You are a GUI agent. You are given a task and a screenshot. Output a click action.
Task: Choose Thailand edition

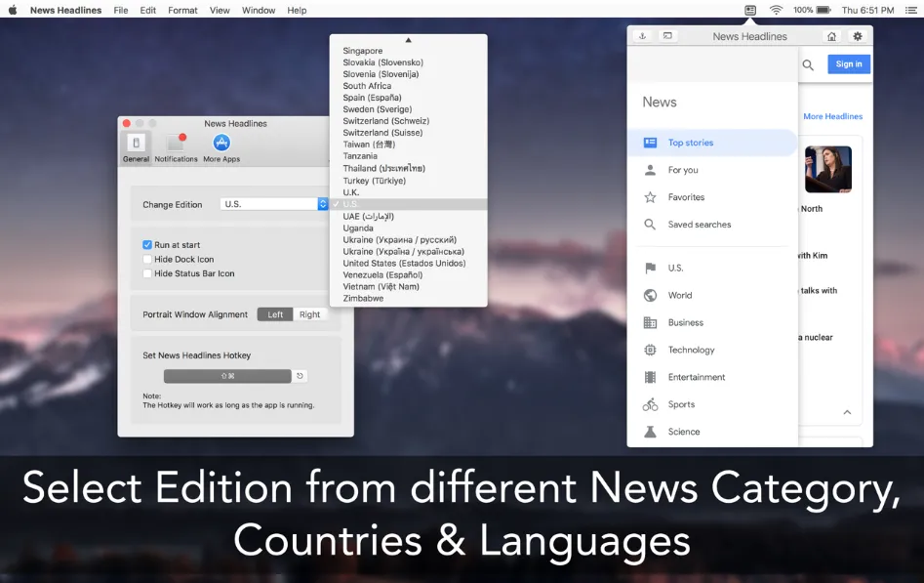pos(409,168)
